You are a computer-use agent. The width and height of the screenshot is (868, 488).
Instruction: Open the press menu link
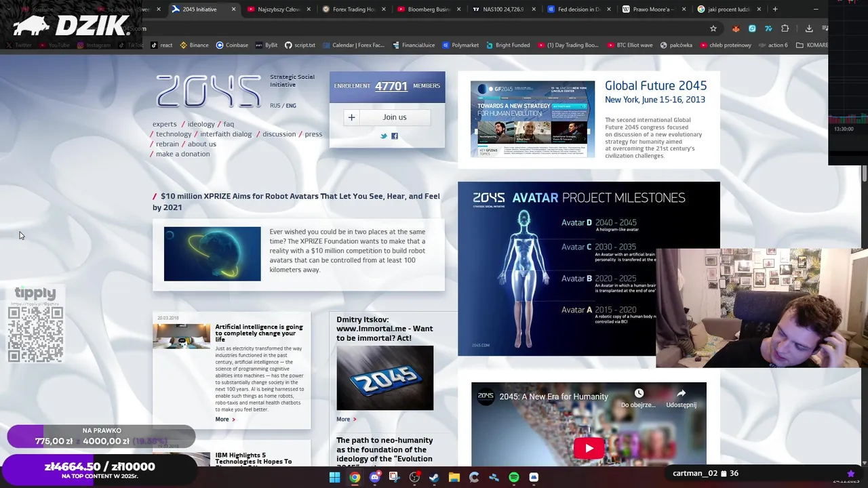tap(313, 134)
